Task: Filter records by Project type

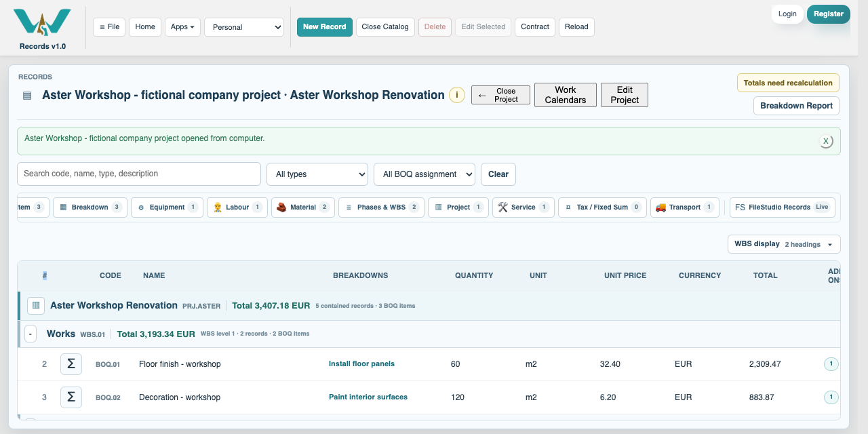Action: [458, 208]
